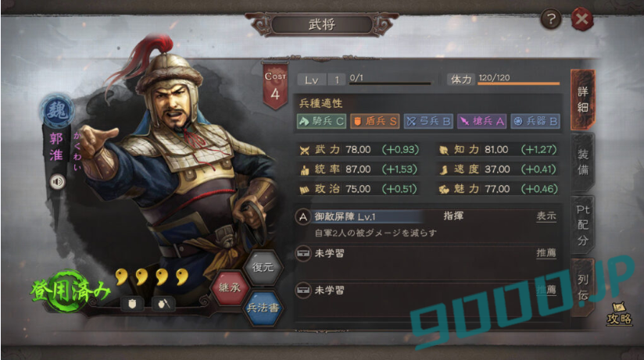Screen dimensions: 644x360
Task: Click the question mark help icon
Action: click(551, 19)
